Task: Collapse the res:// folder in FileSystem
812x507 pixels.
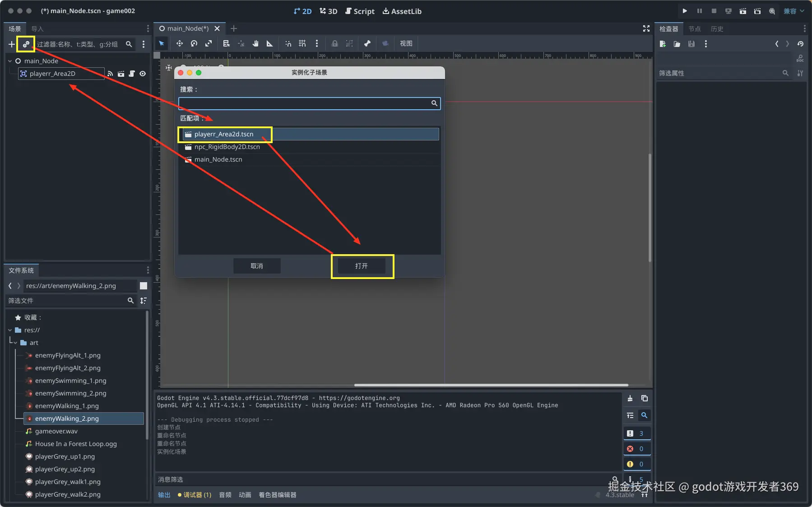Action: 10,330
